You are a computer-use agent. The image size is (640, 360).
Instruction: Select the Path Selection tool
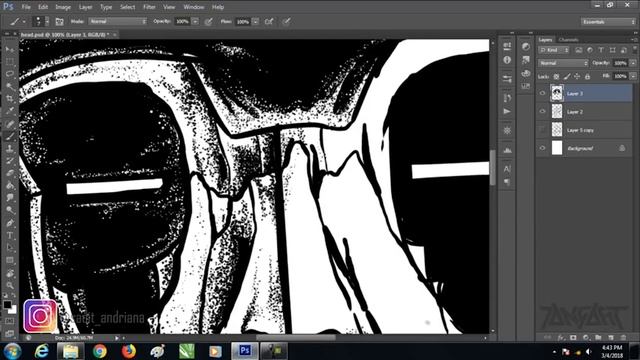10,248
